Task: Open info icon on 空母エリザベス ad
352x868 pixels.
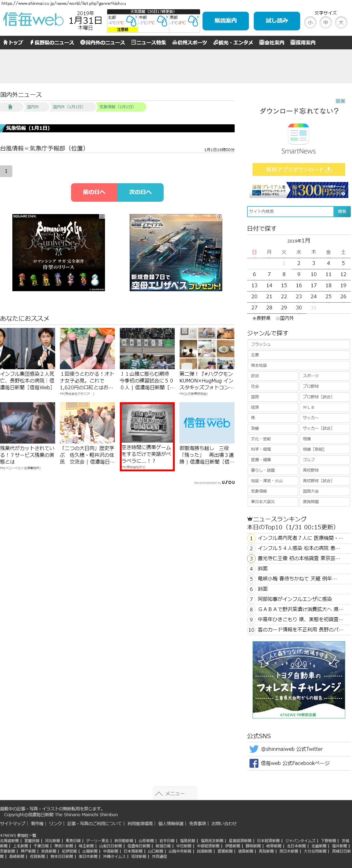Action: click(x=219, y=216)
